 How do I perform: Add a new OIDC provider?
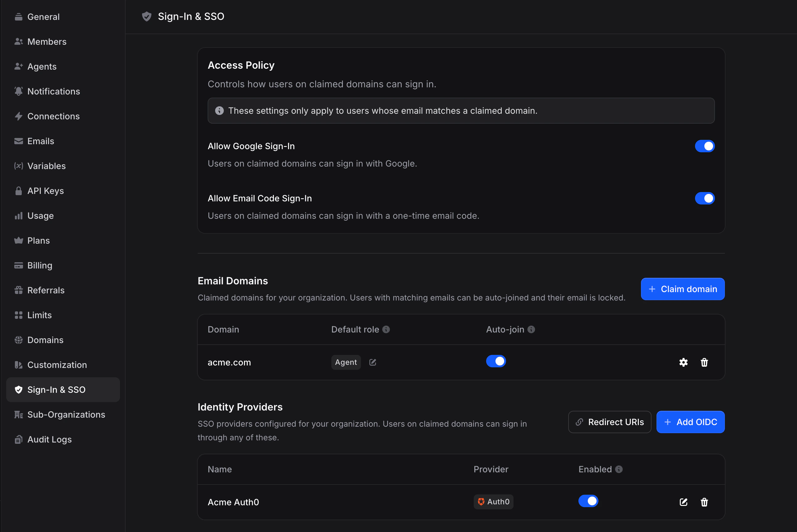point(690,422)
